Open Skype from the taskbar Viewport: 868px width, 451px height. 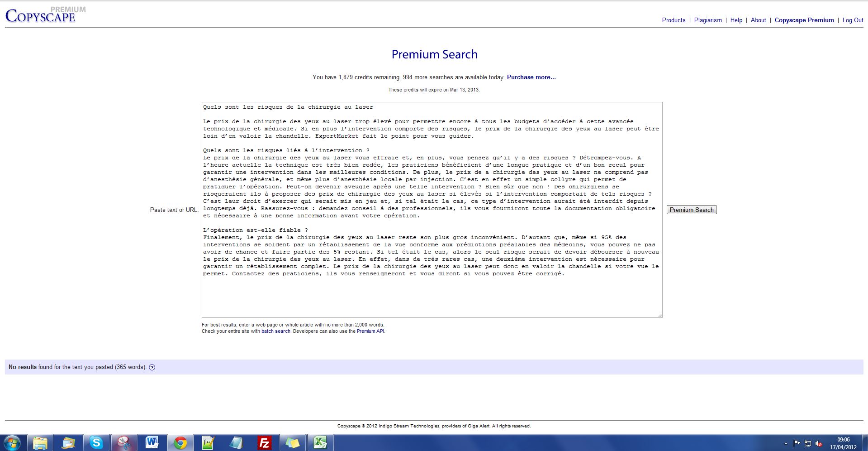pos(96,442)
